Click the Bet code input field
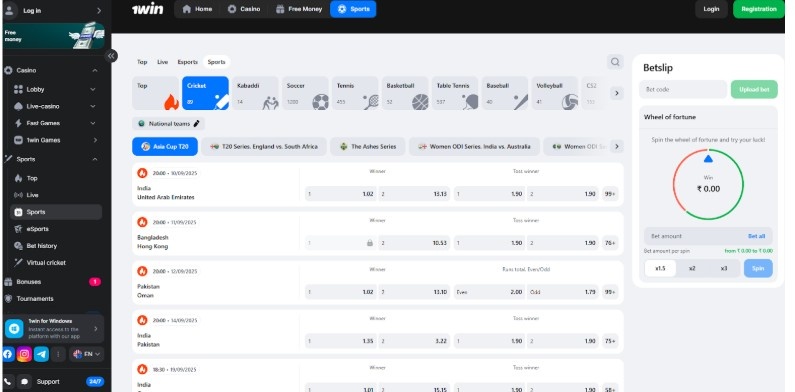 [682, 89]
